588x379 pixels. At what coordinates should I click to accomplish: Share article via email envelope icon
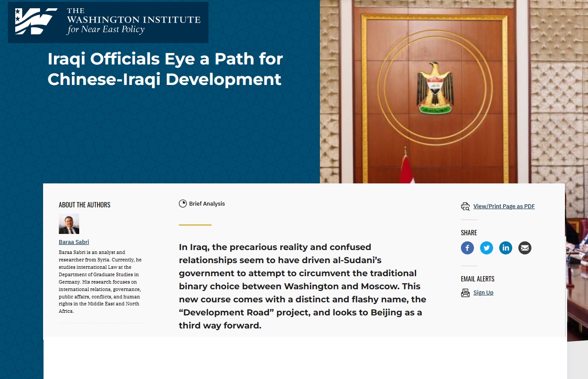click(x=524, y=248)
